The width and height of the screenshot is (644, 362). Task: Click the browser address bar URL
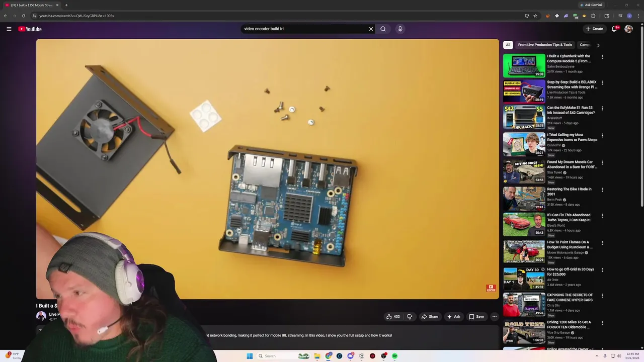[x=76, y=16]
